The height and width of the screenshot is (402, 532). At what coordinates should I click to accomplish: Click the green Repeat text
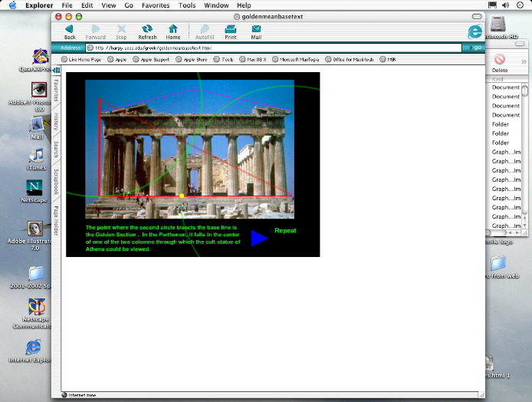(285, 231)
